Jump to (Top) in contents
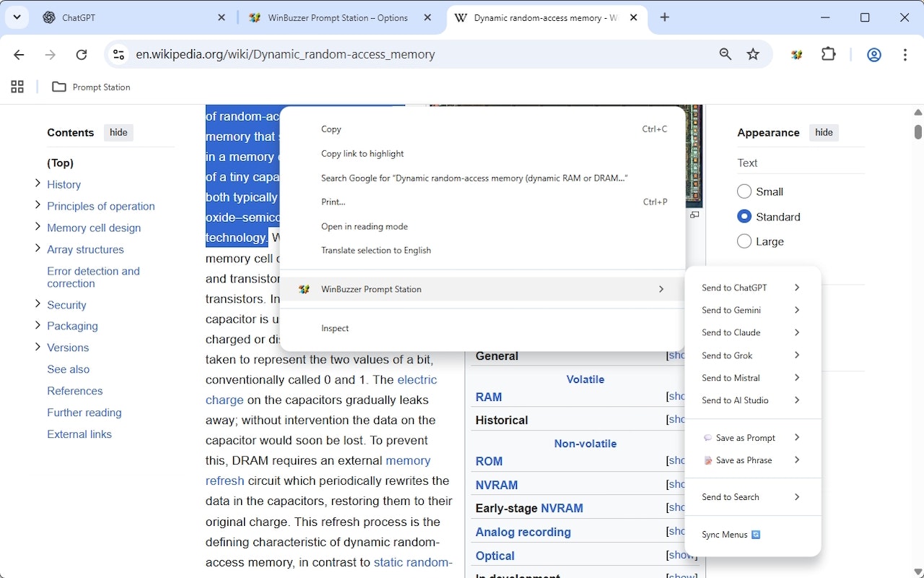Image resolution: width=924 pixels, height=578 pixels. click(x=60, y=163)
